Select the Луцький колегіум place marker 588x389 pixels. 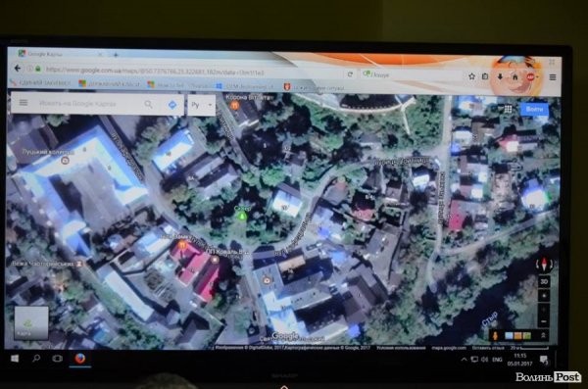65,161
